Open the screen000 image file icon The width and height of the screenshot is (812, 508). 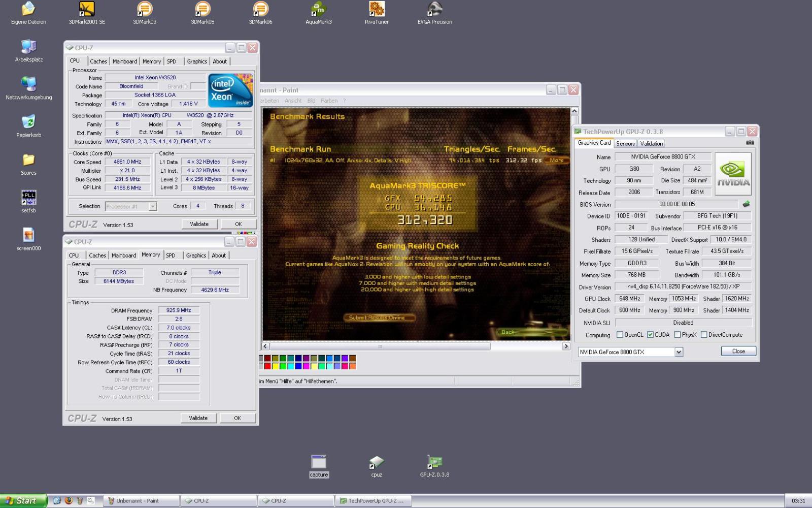[28, 239]
